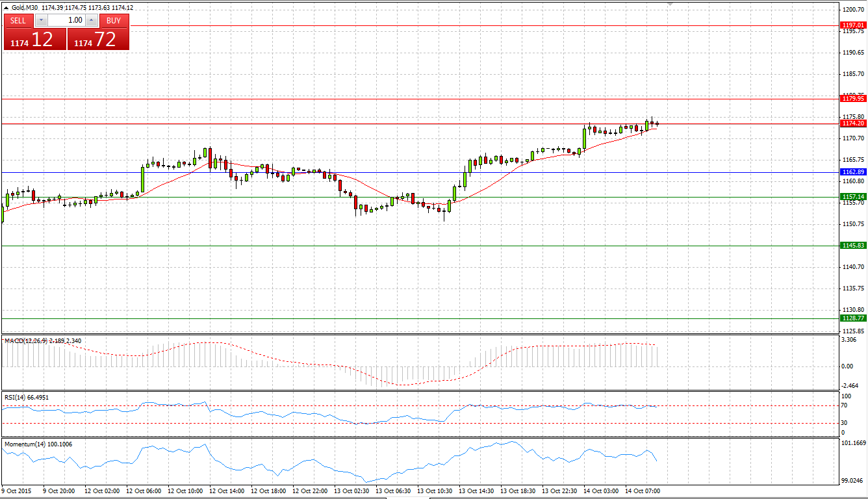Select the 1128.77 green price level label
Image resolution: width=868 pixels, height=499 pixels.
coord(853,318)
